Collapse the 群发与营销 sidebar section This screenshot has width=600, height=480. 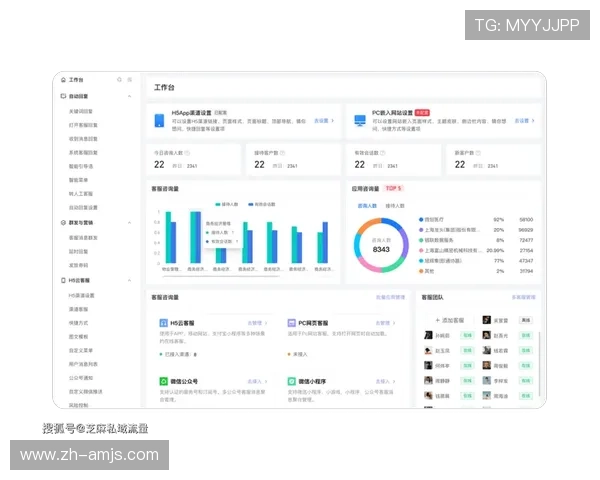[x=131, y=222]
